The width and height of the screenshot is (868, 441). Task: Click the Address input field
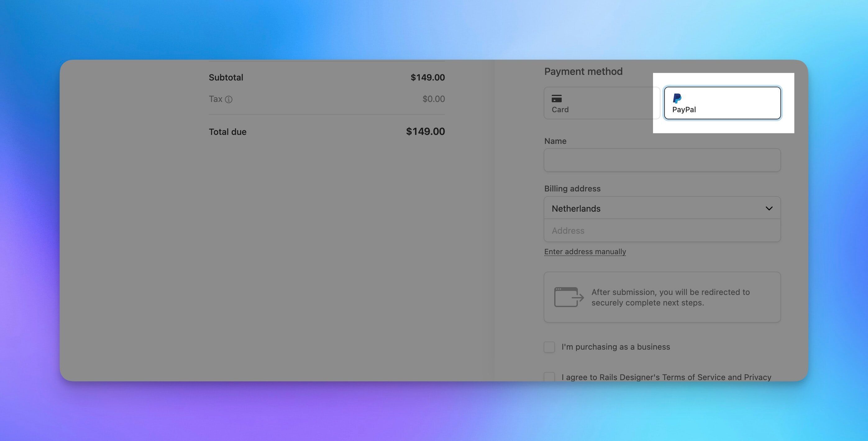(661, 231)
